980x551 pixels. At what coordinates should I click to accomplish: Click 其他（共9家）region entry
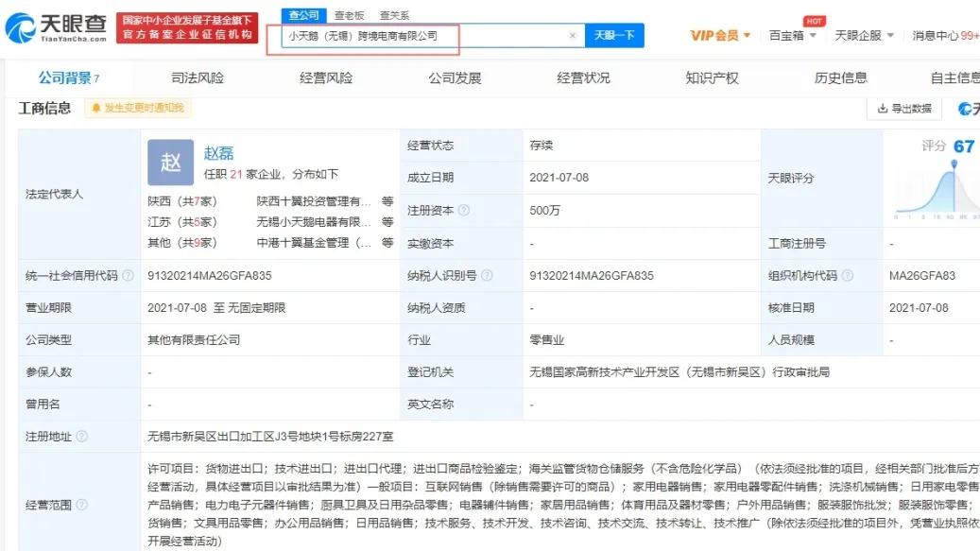(x=182, y=242)
